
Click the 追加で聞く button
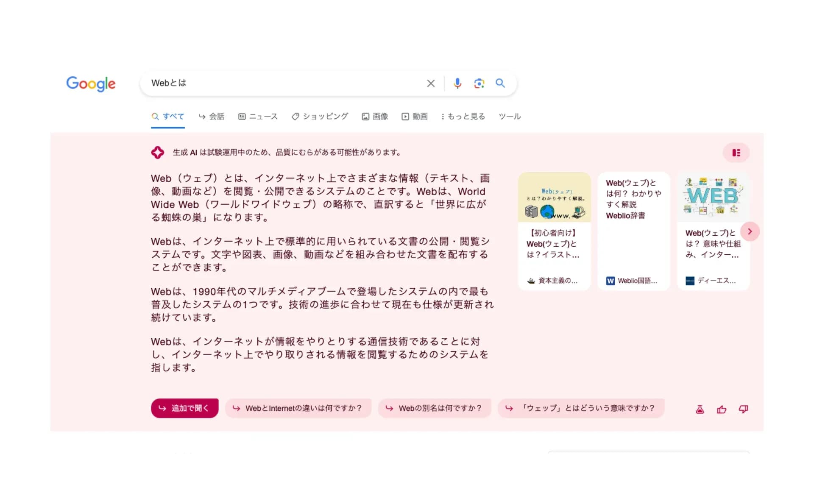[x=185, y=408]
